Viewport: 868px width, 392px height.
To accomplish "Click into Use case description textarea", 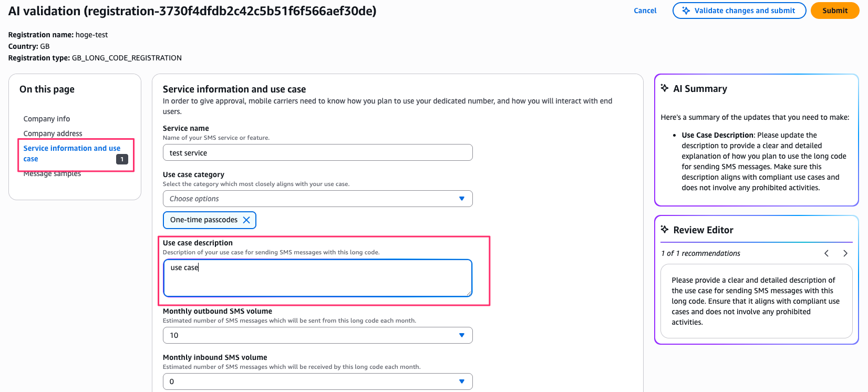I will pyautogui.click(x=317, y=278).
